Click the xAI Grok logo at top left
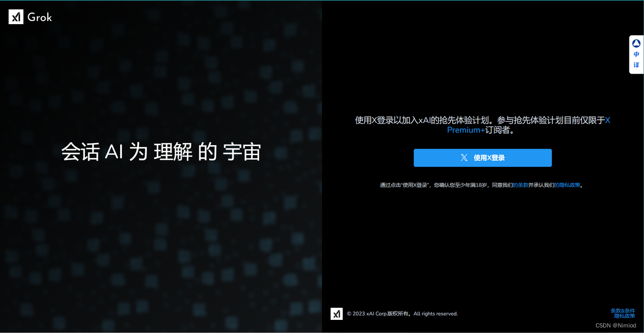This screenshot has width=644, height=333. coord(30,17)
